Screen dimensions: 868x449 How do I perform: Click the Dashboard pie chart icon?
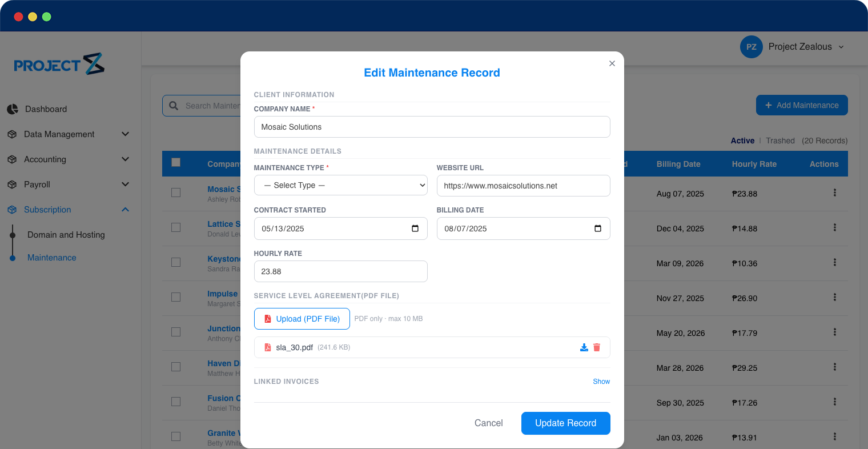click(x=13, y=109)
